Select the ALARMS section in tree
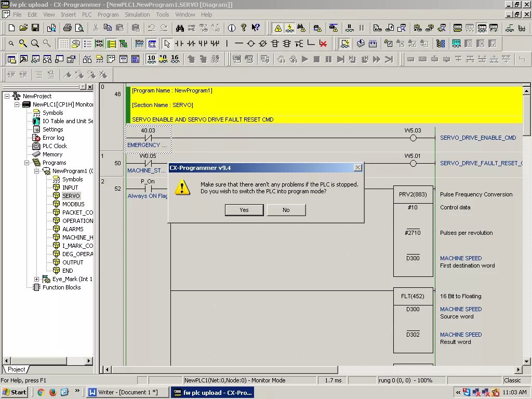The image size is (532, 399). click(x=73, y=229)
